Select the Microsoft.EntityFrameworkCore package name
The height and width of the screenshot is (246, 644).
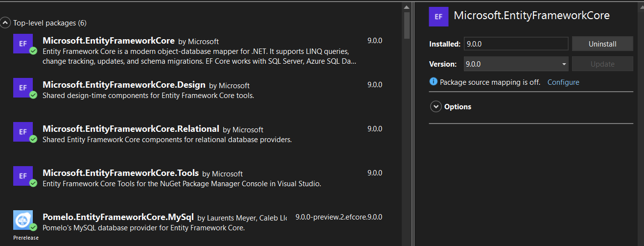tap(109, 41)
